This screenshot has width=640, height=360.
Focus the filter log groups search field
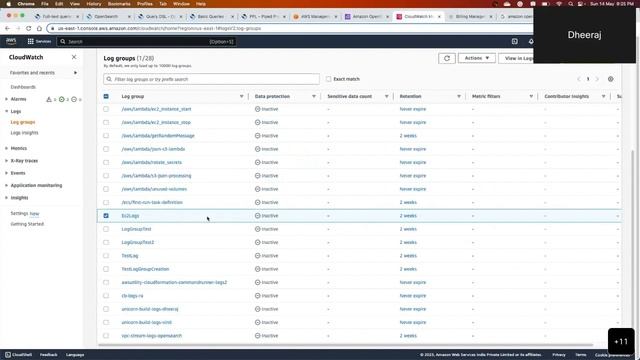coord(211,79)
